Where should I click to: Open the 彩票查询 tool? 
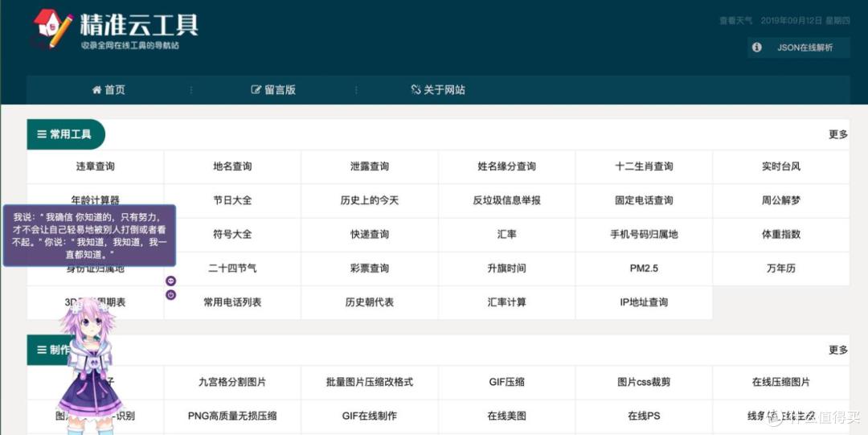370,269
